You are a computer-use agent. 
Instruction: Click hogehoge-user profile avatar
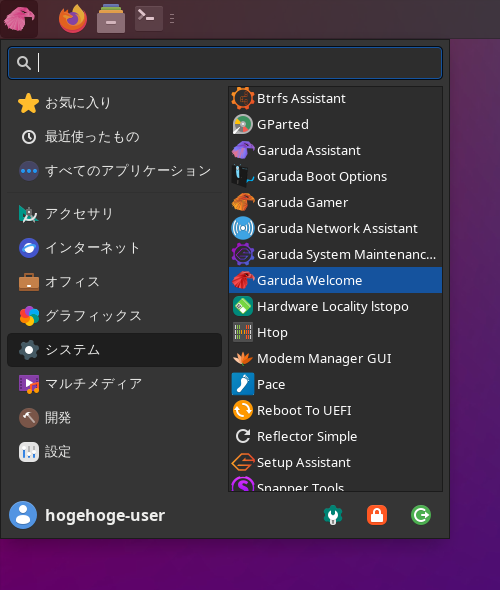tap(23, 515)
